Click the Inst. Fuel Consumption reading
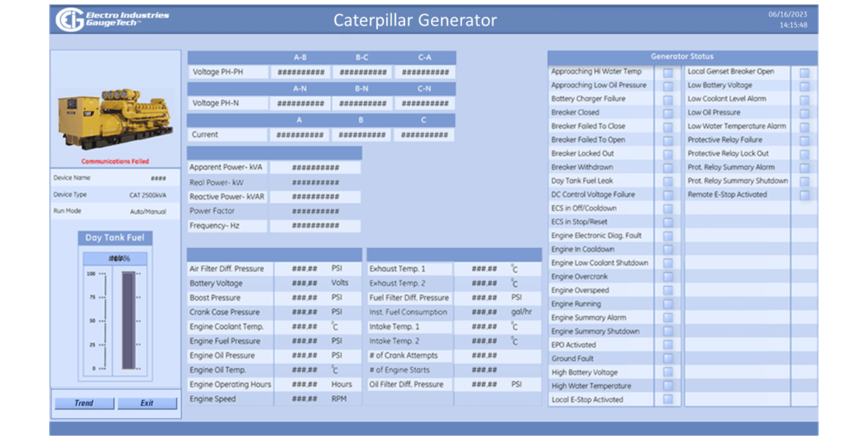The image size is (868, 440). [x=485, y=313]
